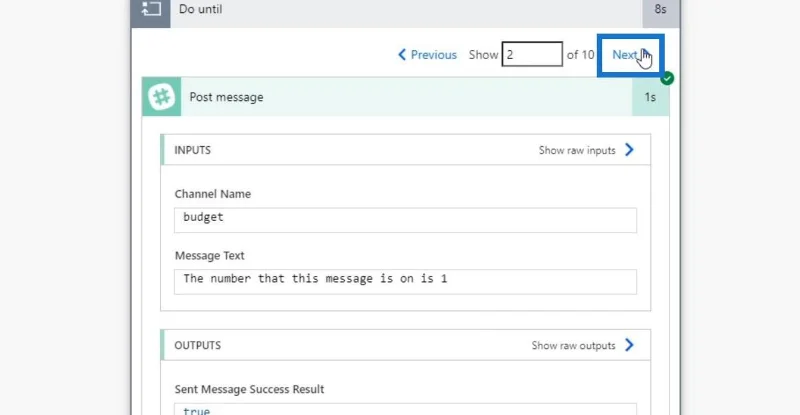Select the Message Text value field
This screenshot has height=415, width=800.
click(x=405, y=282)
